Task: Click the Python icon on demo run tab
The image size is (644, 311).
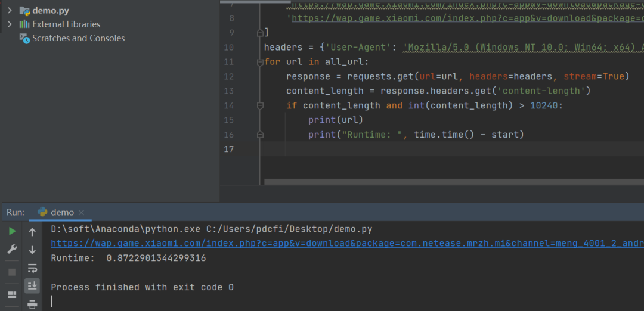Action: click(42, 212)
